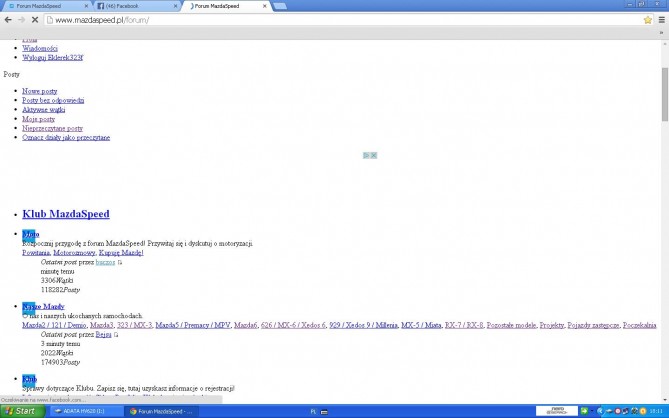This screenshot has height=418, width=669.
Task: Click the 118282 Posty count text
Action: click(60, 290)
